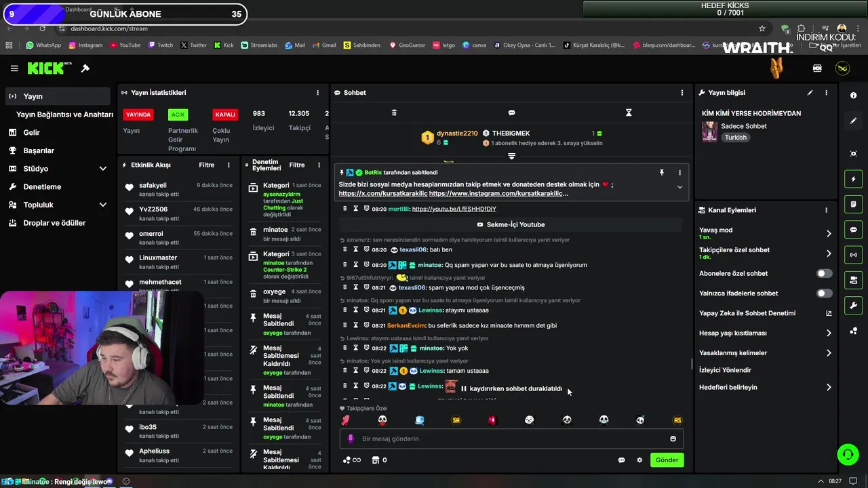Click the wrench icon in the right sidebar
The height and width of the screenshot is (488, 868).
[x=853, y=305]
